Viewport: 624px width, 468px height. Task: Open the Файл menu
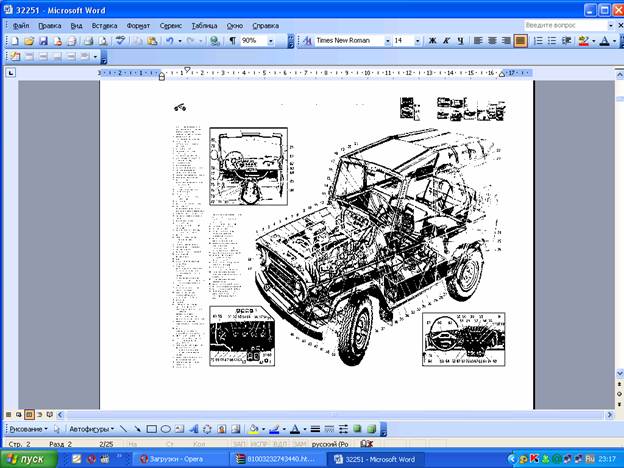[21, 25]
